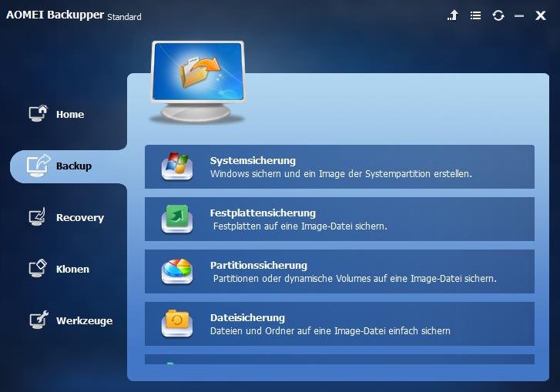The width and height of the screenshot is (560, 392).
Task: Click the text 'Windows sichern und ein Image der Systempartition erstellen.'
Action: coord(341,174)
